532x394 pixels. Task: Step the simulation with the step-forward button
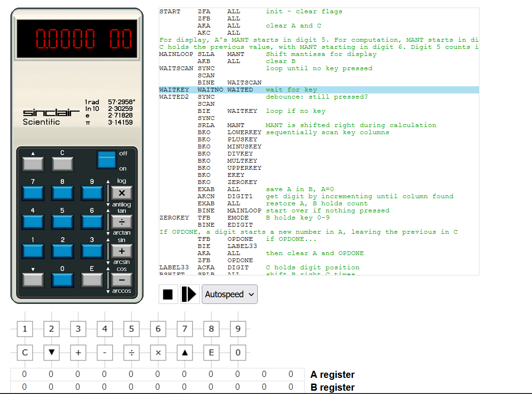click(189, 294)
